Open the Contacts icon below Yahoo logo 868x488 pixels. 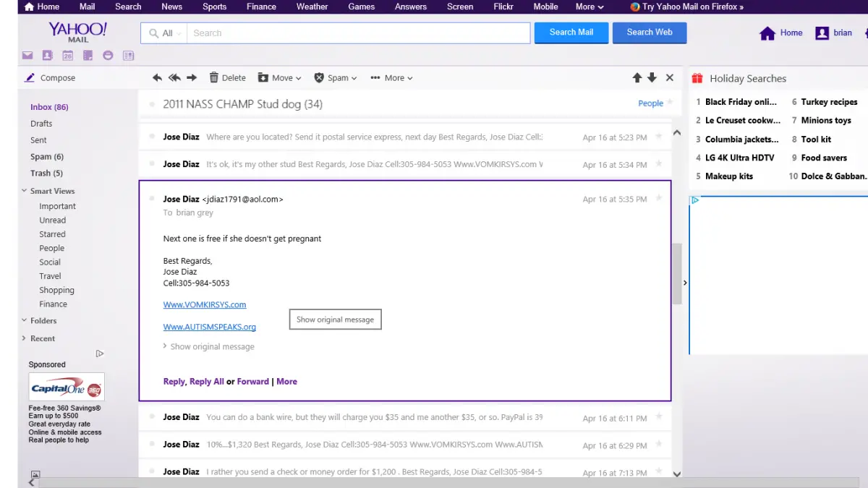[47, 55]
